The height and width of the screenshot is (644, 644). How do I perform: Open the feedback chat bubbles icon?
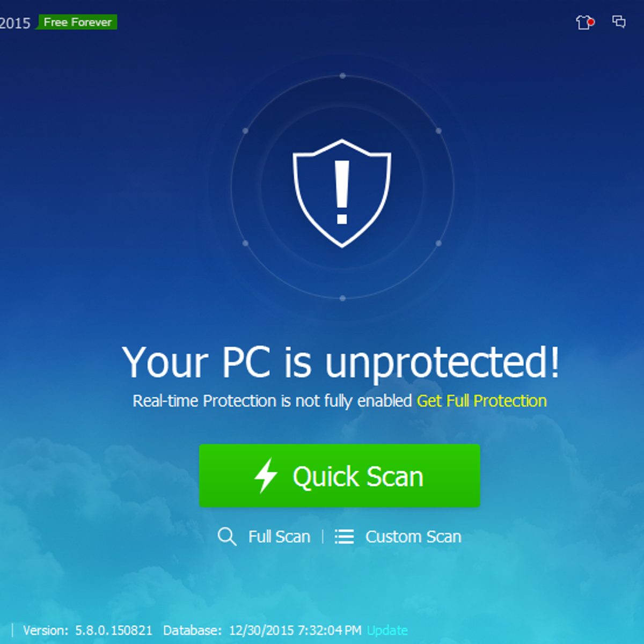tap(619, 21)
